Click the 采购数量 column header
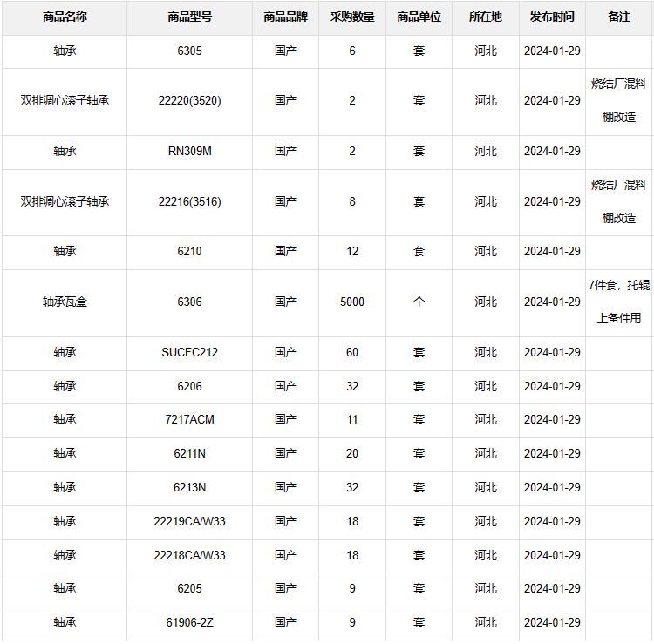654x644 pixels. pos(352,17)
